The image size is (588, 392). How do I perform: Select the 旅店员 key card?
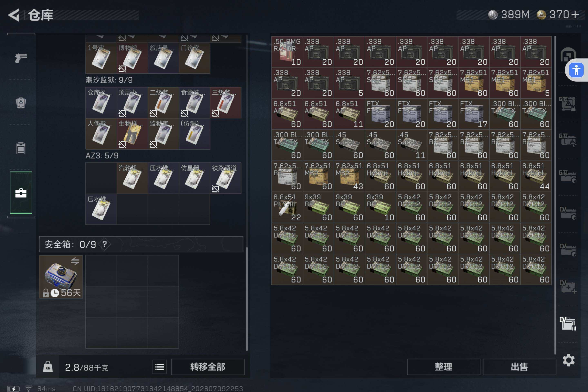(163, 58)
